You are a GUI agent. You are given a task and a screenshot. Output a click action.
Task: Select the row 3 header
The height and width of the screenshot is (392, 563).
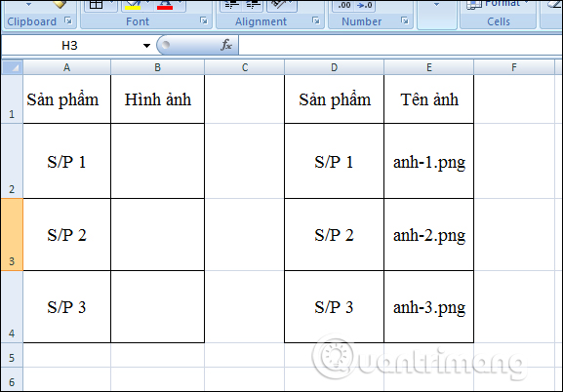tap(12, 234)
